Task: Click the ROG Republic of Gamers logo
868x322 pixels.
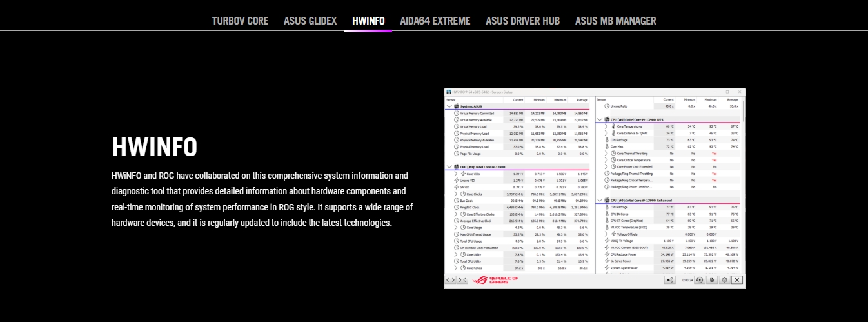Action: 495,280
